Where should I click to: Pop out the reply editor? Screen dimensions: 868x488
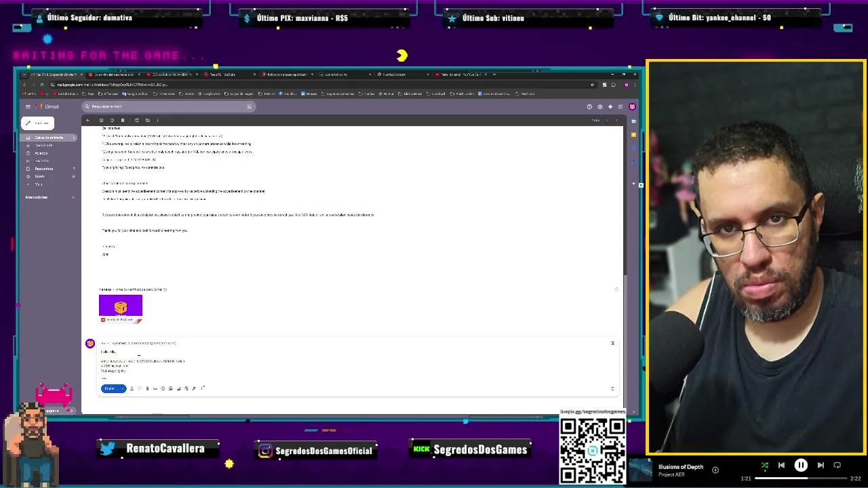pyautogui.click(x=612, y=343)
